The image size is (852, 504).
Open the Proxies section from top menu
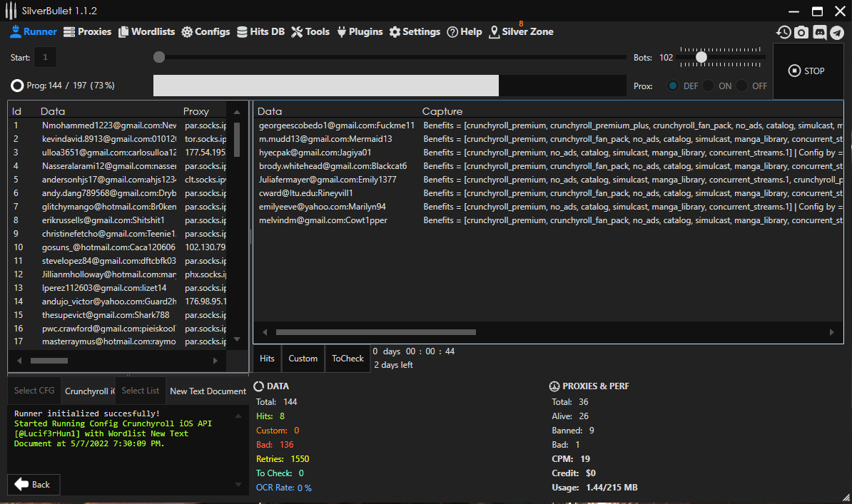point(88,31)
